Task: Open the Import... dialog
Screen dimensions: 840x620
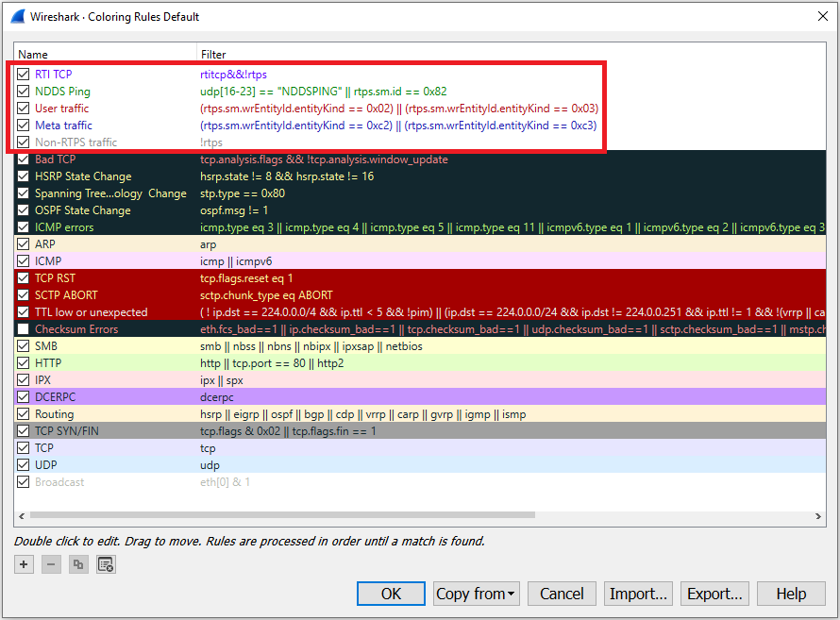Action: (x=638, y=594)
